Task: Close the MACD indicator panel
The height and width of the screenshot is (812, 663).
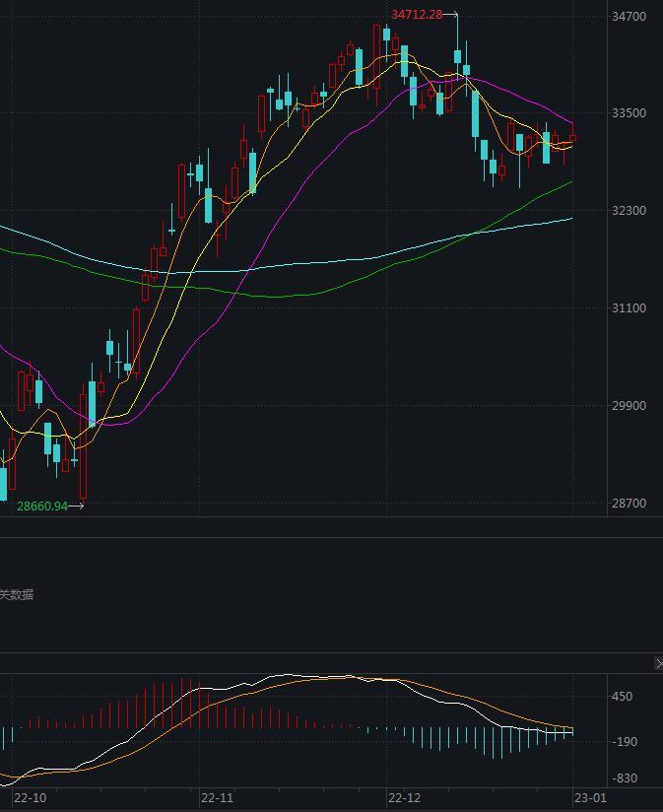Action: coord(658,664)
